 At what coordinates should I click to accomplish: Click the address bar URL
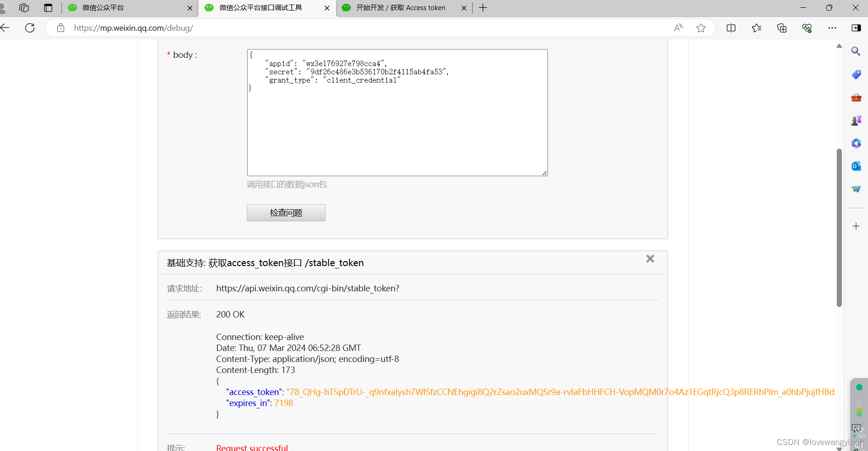point(133,28)
